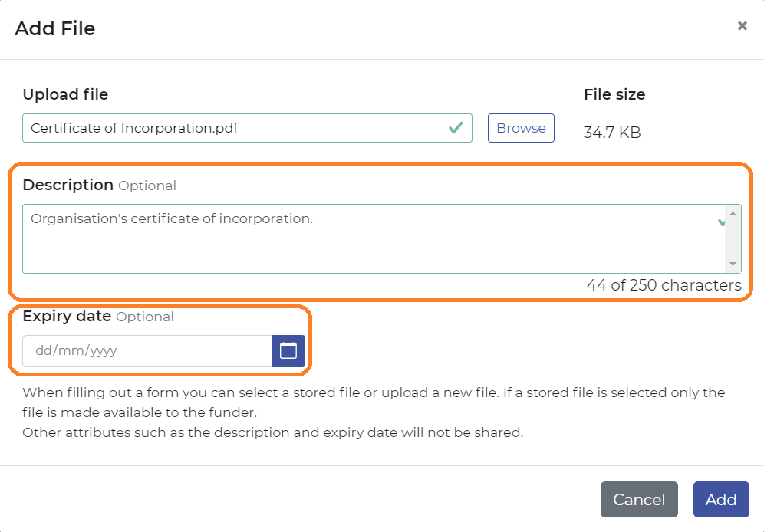The image size is (764, 532).
Task: Click the scroll-down arrow in Description box
Action: pos(733,264)
